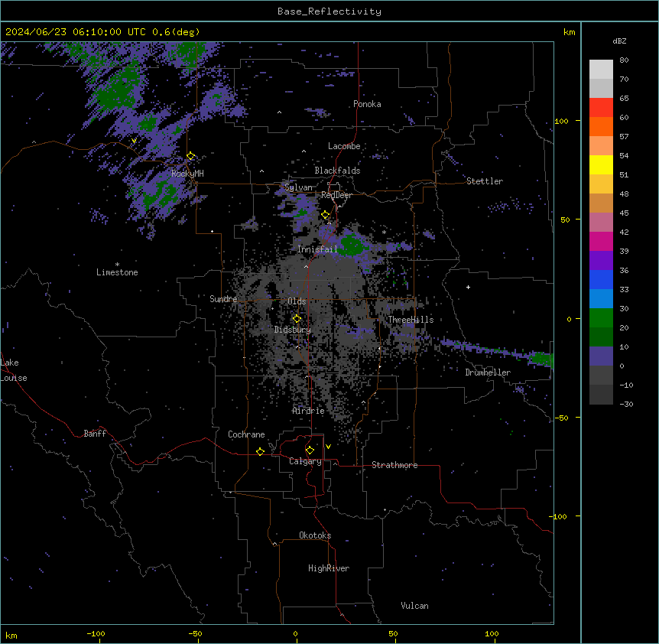Click the Limestone label
This screenshot has height=644, width=659.
click(117, 272)
